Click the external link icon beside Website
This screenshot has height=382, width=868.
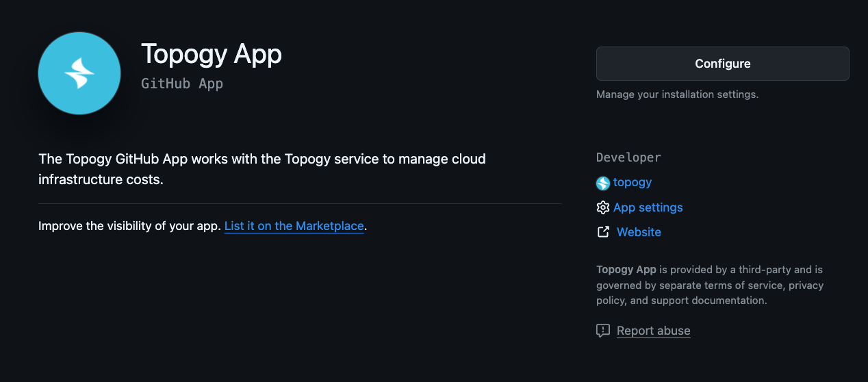coord(603,232)
